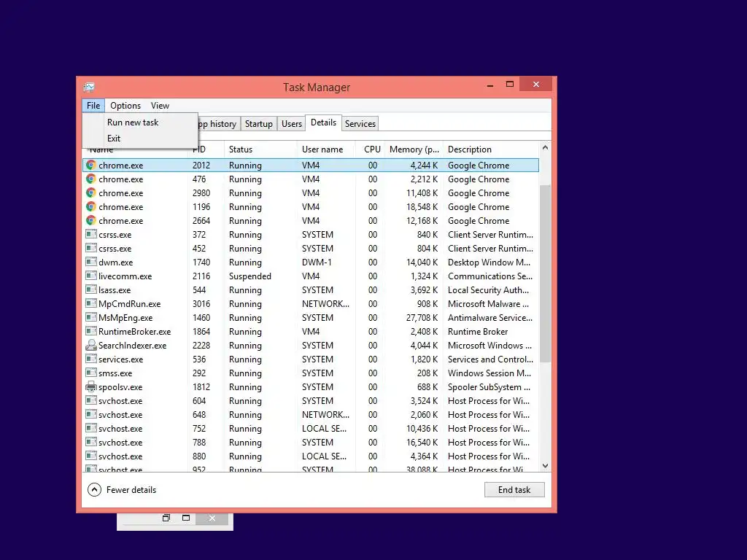Click the Windows Session M... description
This screenshot has height=560, width=747.
point(489,373)
